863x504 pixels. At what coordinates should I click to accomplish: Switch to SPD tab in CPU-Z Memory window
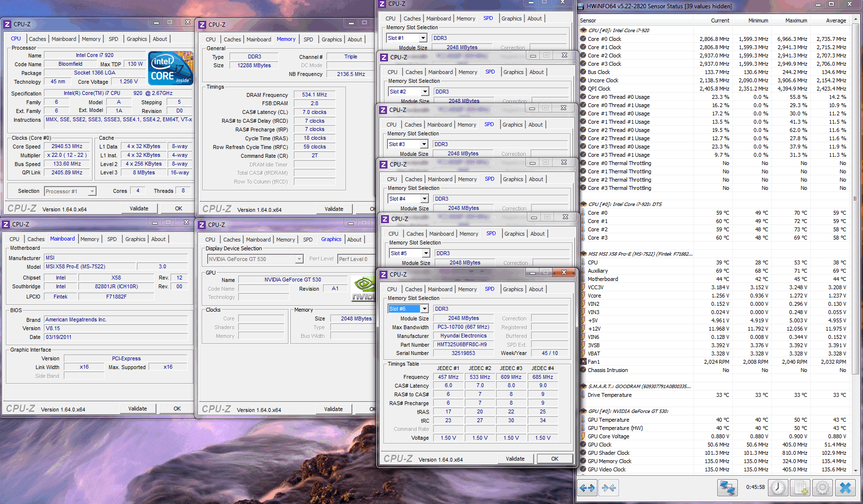tap(308, 39)
